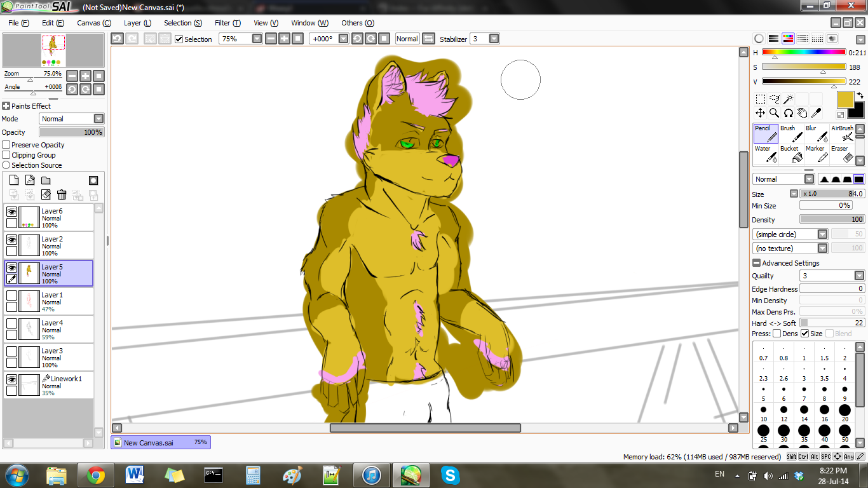Enable the pressure Dens checkbox
Screen dimensions: 868x488
pyautogui.click(x=776, y=334)
